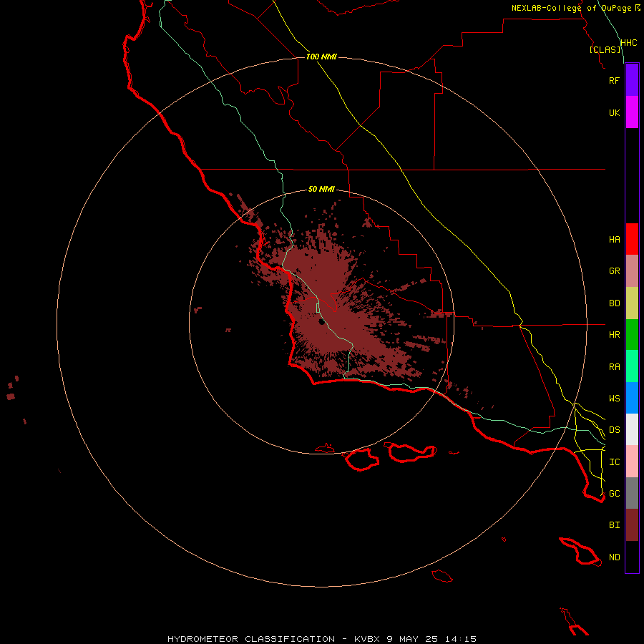The width and height of the screenshot is (644, 644).
Task: Click the brown BI legend color swatch
Action: (632, 525)
